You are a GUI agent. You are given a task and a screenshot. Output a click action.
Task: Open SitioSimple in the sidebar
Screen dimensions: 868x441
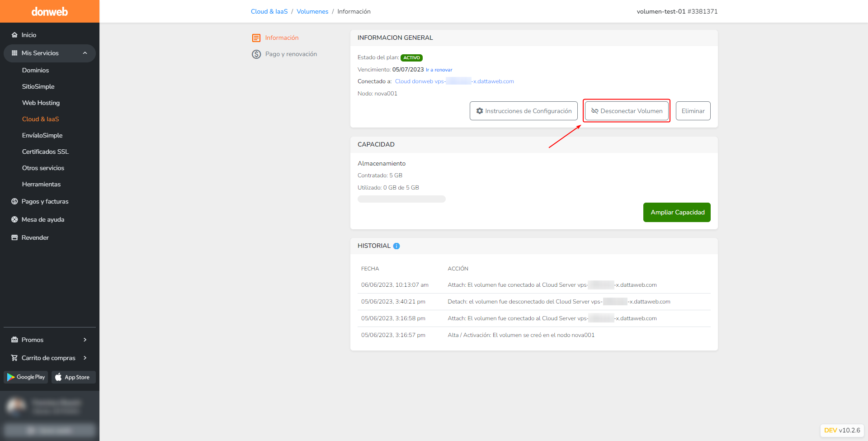38,86
